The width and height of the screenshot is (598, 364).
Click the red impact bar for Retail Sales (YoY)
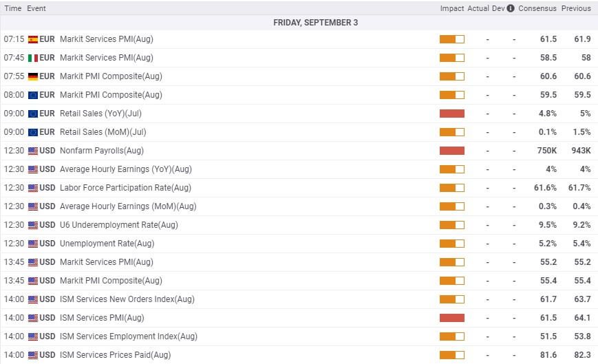coord(451,114)
